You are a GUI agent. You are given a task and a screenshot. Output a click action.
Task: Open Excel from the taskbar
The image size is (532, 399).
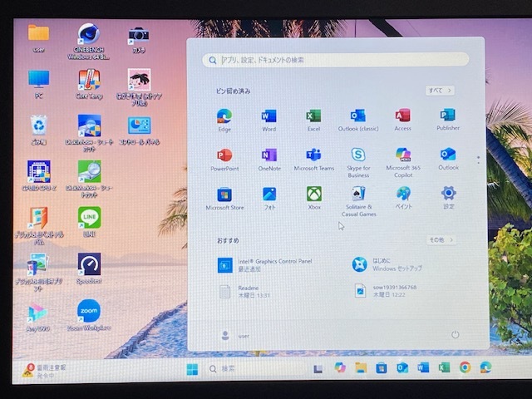(x=444, y=367)
